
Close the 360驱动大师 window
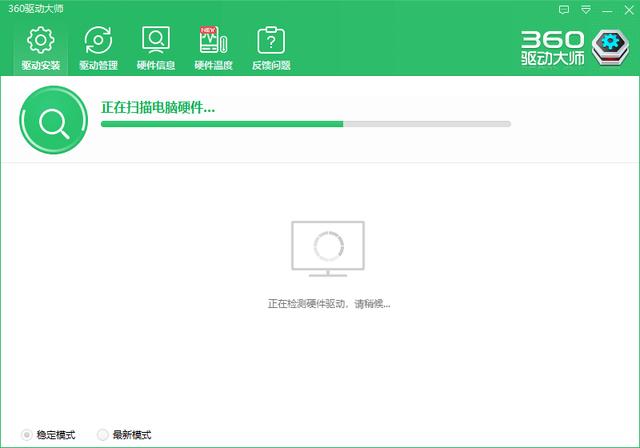pyautogui.click(x=629, y=10)
